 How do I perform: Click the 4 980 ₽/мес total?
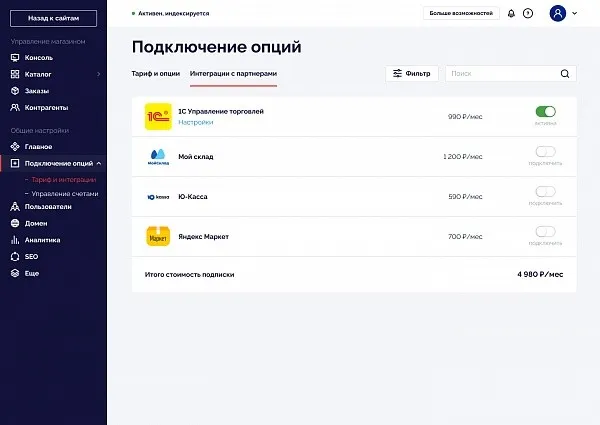(540, 274)
